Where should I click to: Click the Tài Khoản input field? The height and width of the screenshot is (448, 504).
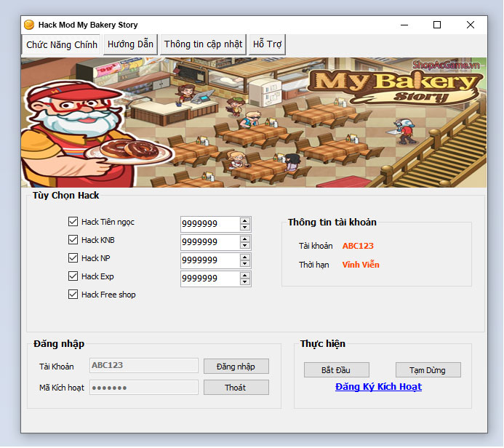pos(144,365)
